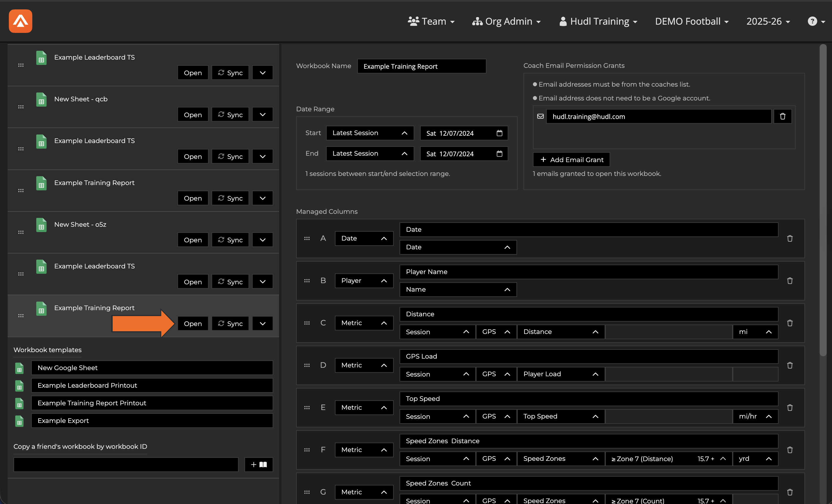This screenshot has width=832, height=504.
Task: Grab drag handle of New Sheet - o5z
Action: tap(21, 232)
